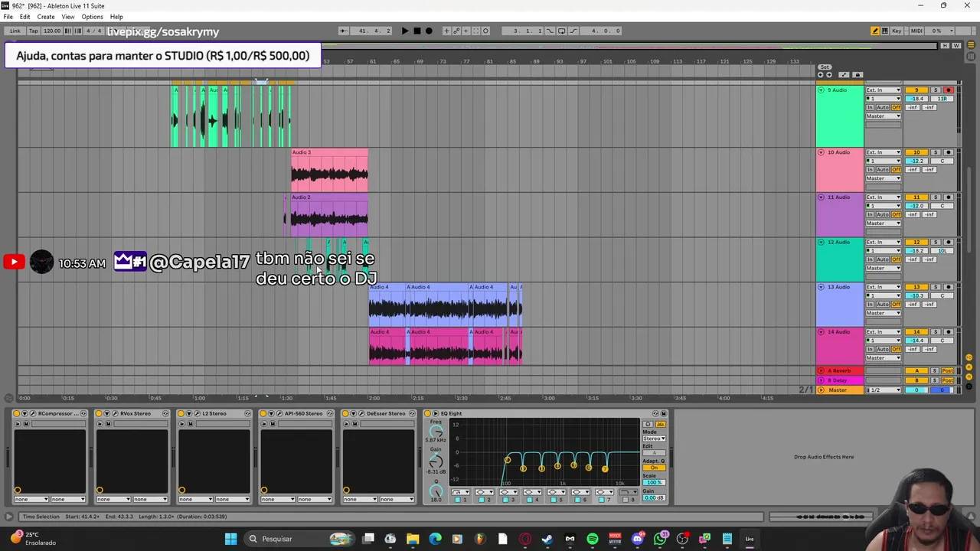The height and width of the screenshot is (551, 980).
Task: Switch off monitoring on track 11
Action: tap(896, 214)
